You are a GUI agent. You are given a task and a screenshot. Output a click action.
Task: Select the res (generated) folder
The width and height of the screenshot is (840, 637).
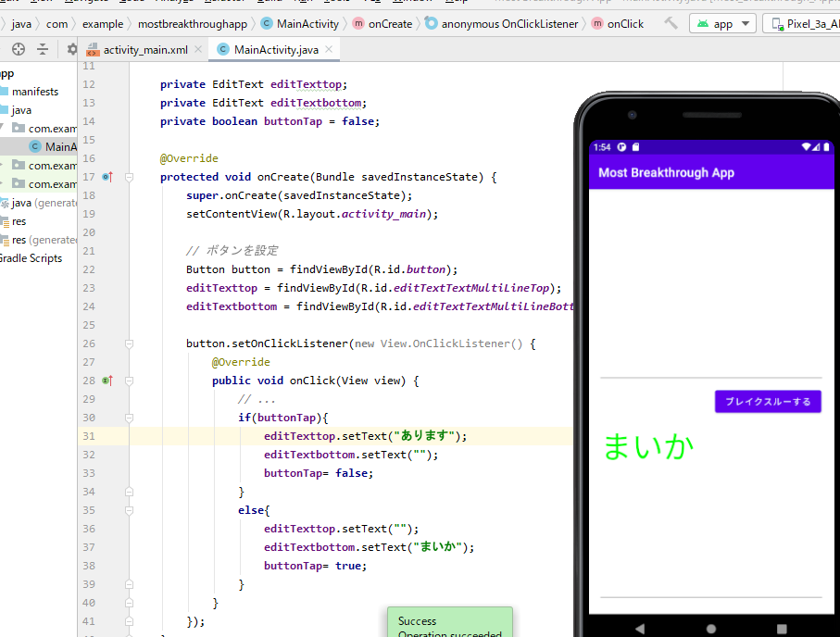[39, 240]
